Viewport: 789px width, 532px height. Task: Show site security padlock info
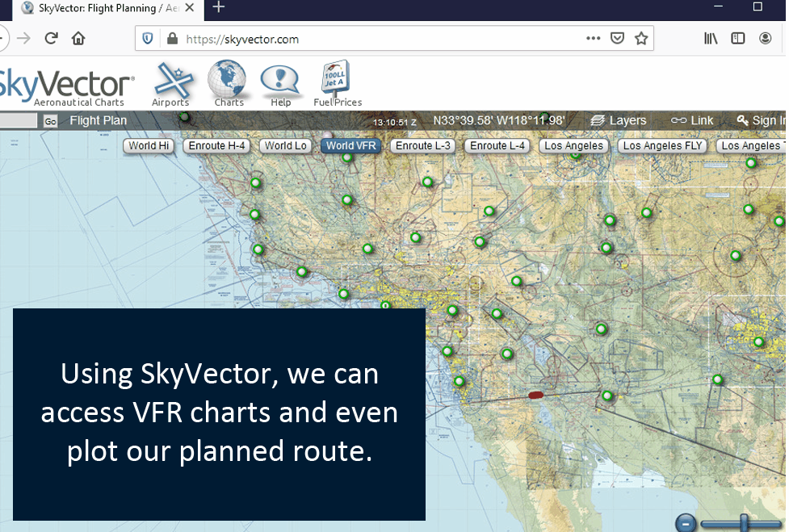[172, 39]
